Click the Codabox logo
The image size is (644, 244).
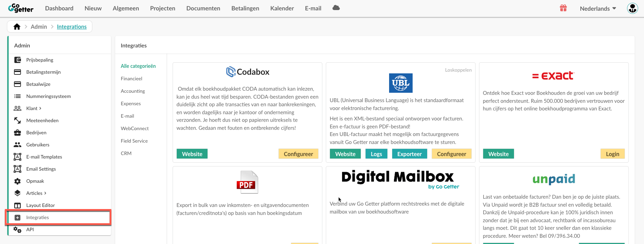tap(248, 72)
